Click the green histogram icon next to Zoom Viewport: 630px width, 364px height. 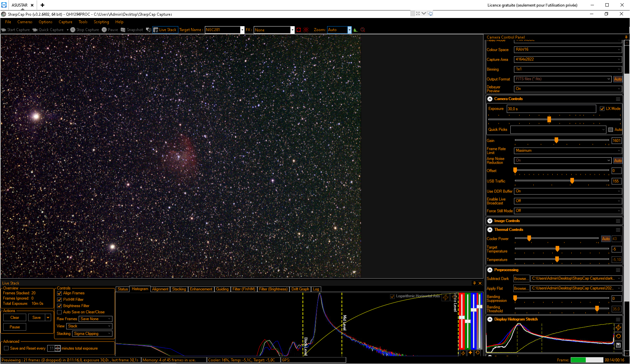pyautogui.click(x=356, y=30)
